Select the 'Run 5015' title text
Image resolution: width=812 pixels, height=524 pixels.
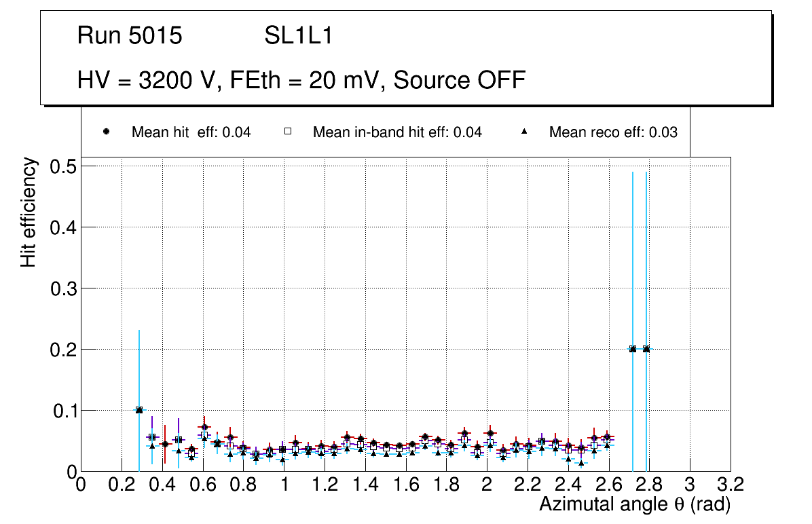pyautogui.click(x=130, y=36)
